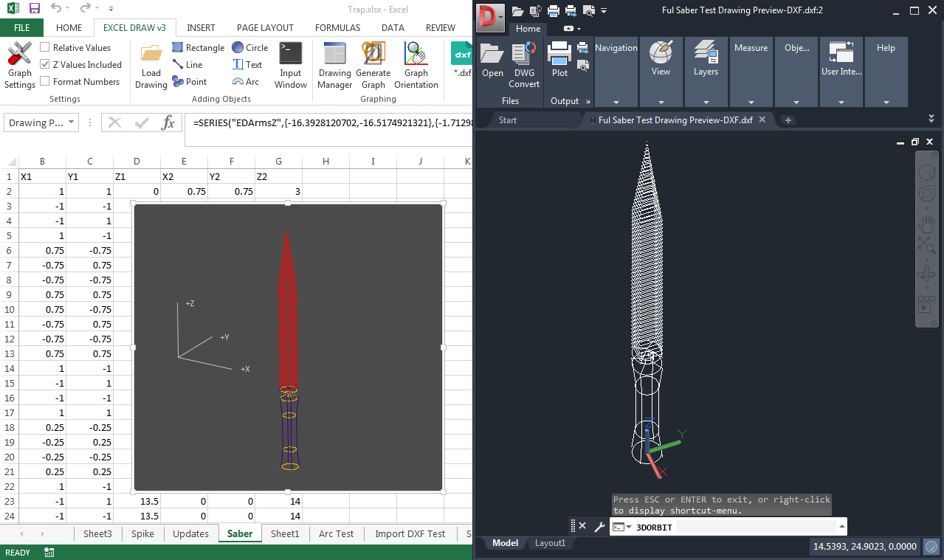The height and width of the screenshot is (560, 944).
Task: Select the Circle drawing tool
Action: (249, 47)
